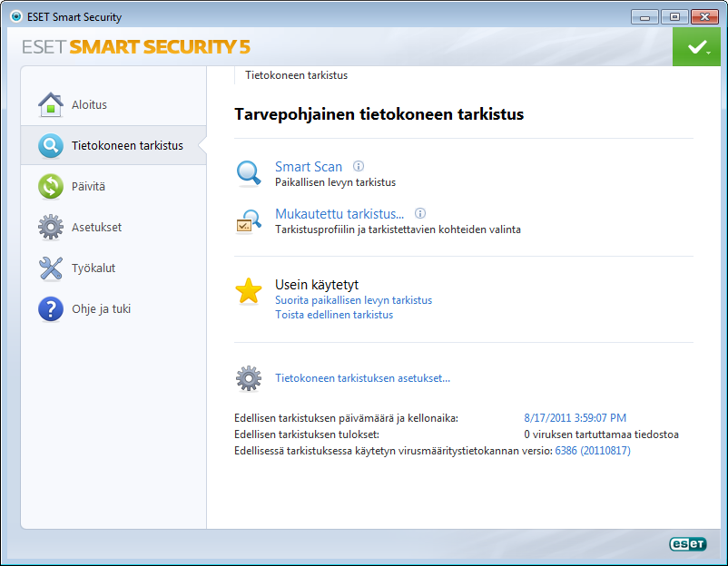Open Tietokoneen tarkistuksen asetukset... link

click(362, 378)
